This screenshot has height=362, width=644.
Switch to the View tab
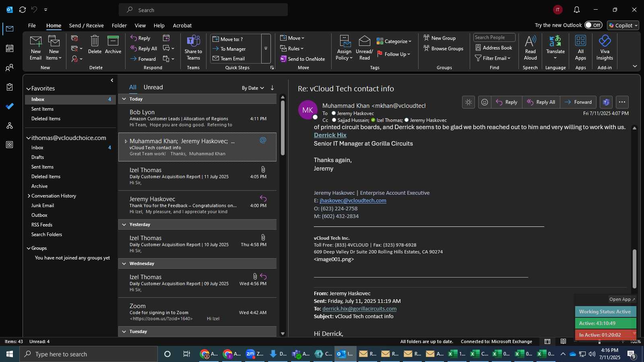click(140, 25)
